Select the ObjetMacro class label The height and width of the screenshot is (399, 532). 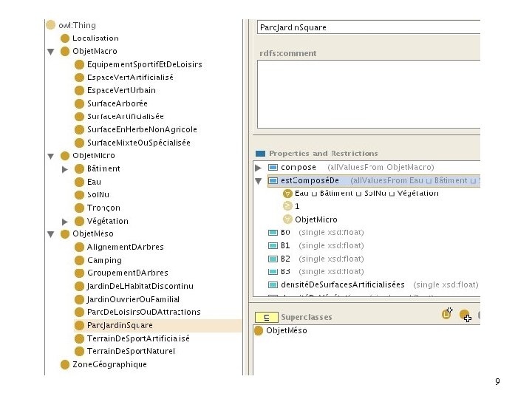click(95, 51)
